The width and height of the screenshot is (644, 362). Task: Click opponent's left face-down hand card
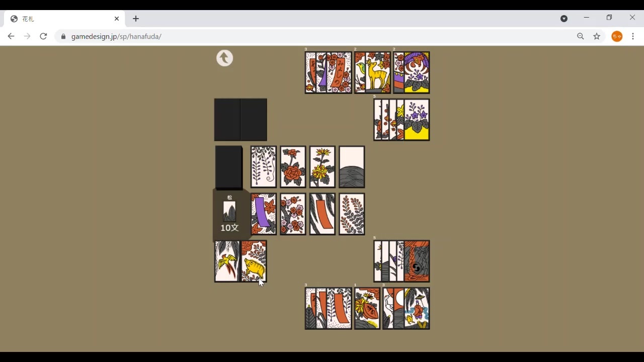click(227, 120)
